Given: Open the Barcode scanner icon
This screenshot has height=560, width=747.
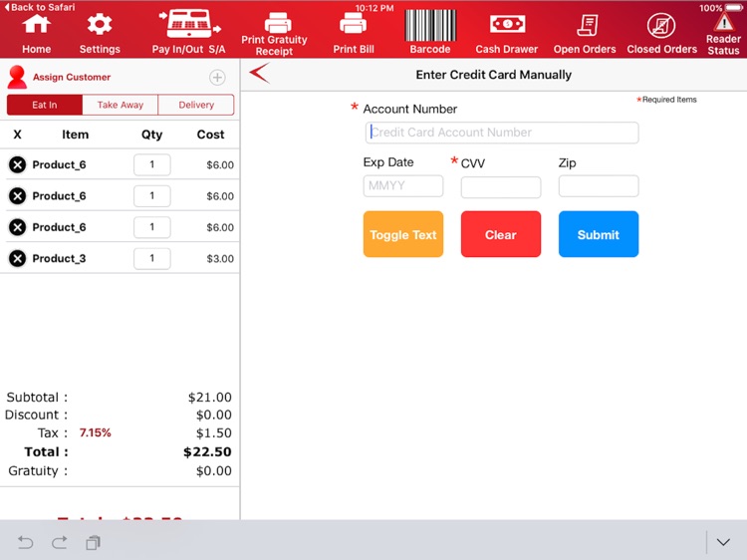Looking at the screenshot, I should [430, 26].
